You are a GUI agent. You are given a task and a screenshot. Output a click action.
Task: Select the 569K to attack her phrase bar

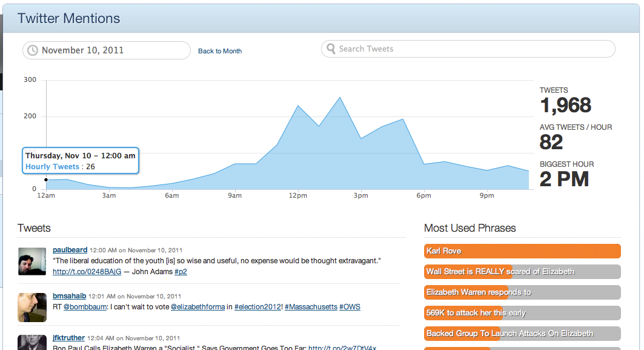click(x=522, y=313)
